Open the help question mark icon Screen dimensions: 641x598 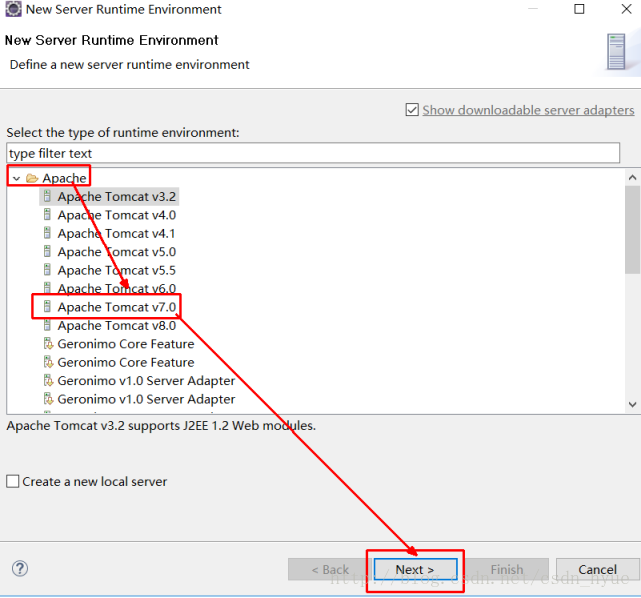tap(20, 568)
